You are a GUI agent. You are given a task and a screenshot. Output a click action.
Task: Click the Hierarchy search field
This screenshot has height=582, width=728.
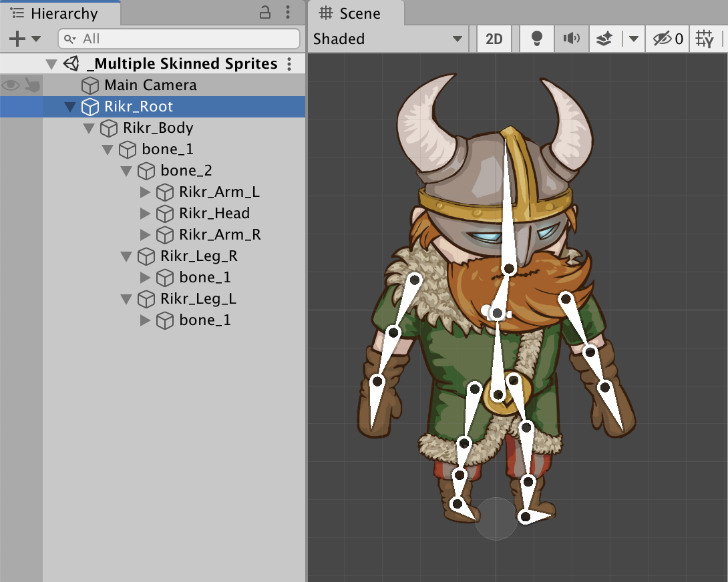pyautogui.click(x=179, y=39)
